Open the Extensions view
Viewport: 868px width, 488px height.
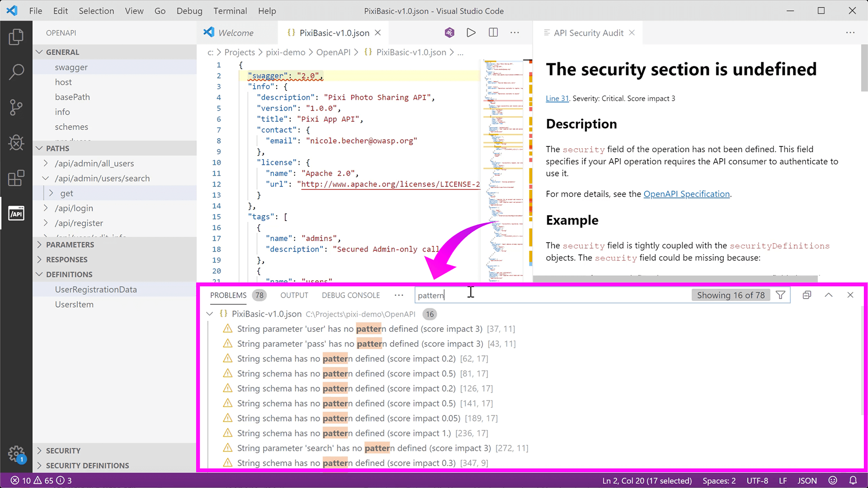click(16, 178)
